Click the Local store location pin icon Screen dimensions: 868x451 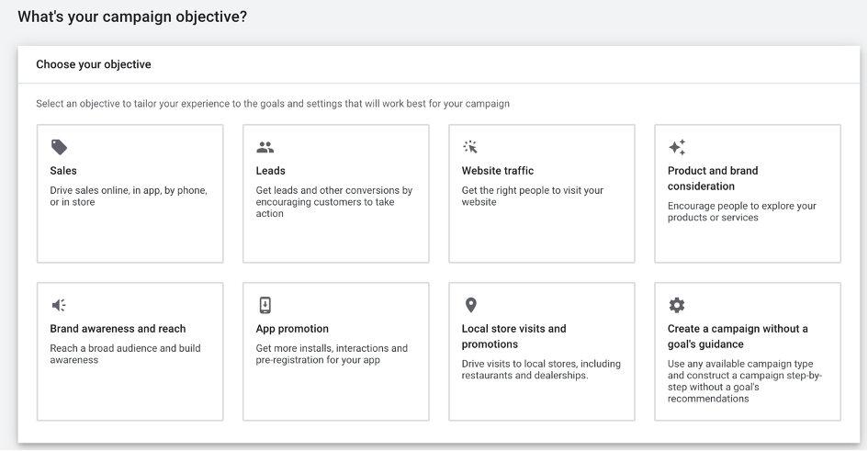[x=470, y=305]
